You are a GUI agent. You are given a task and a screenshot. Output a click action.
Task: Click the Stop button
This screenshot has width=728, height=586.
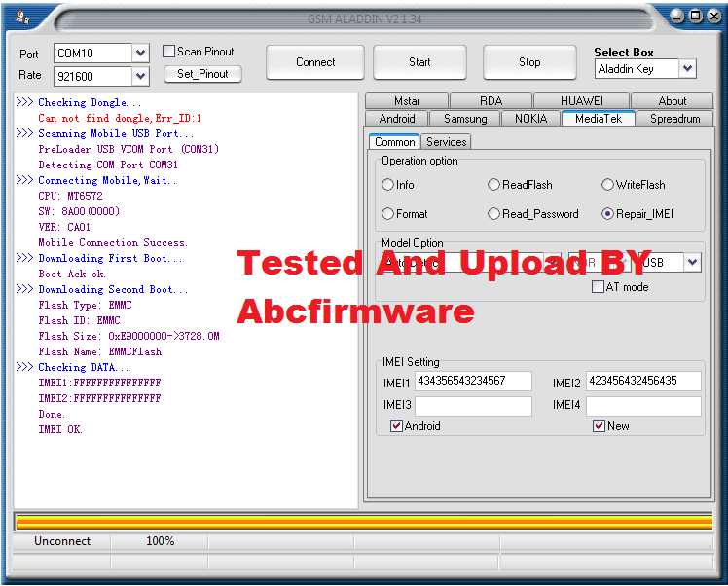click(529, 61)
